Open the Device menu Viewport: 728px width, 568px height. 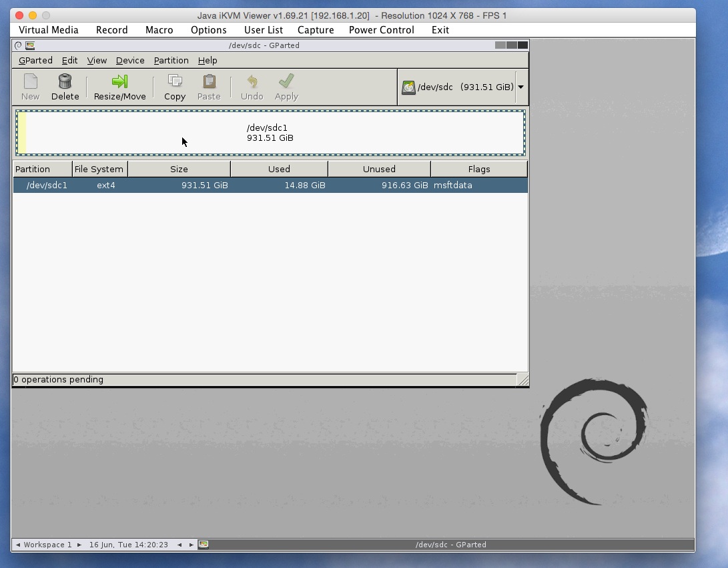(x=130, y=60)
